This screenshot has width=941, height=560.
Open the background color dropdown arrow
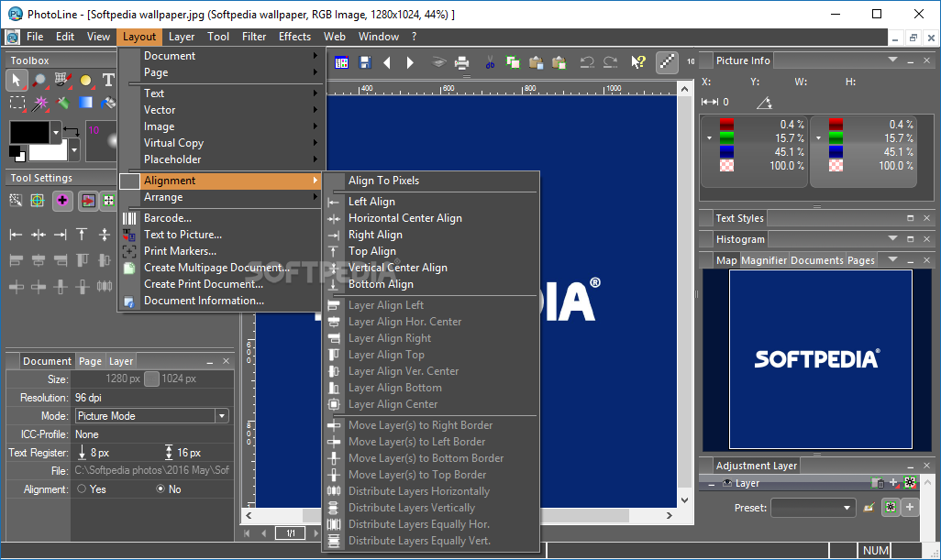point(74,150)
